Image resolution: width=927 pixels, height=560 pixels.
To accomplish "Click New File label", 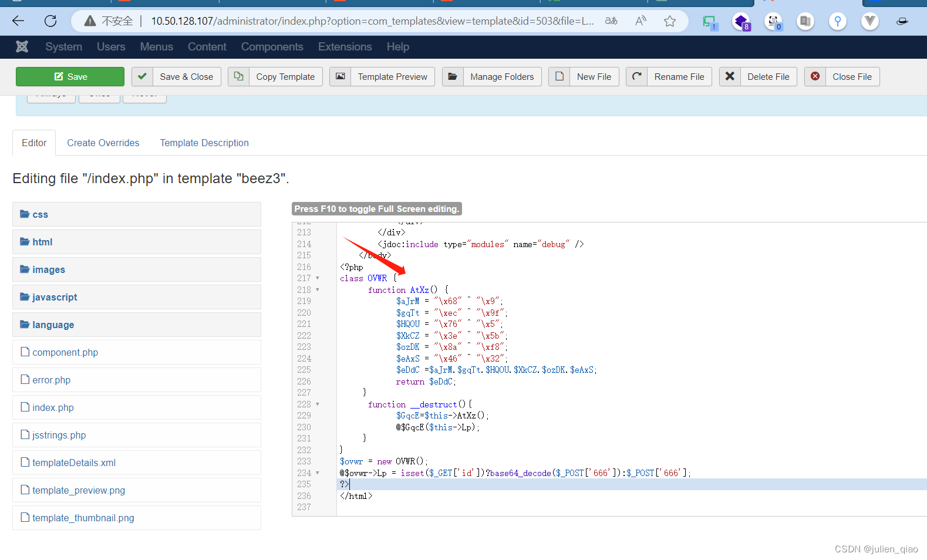I will [x=594, y=76].
